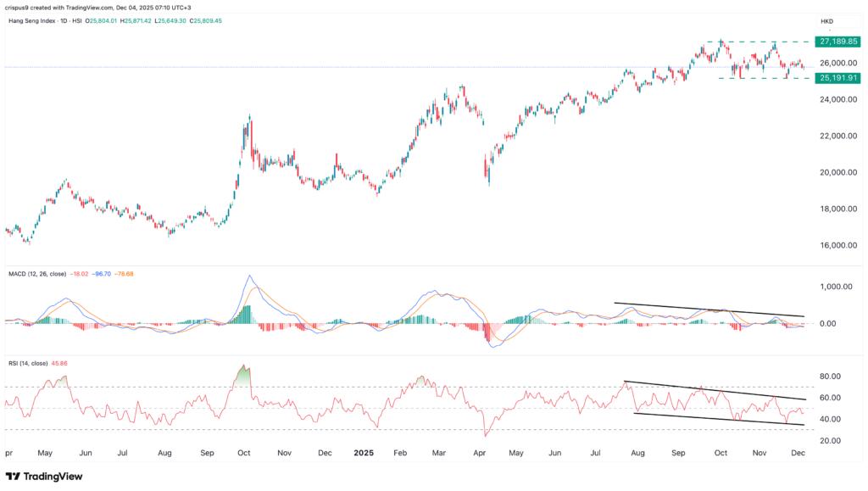Select the green support price label 25,191.91
Screen dimensions: 868x491
point(837,77)
